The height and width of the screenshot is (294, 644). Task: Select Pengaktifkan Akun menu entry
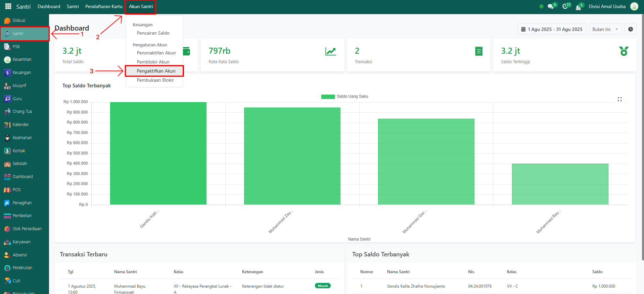coord(156,71)
